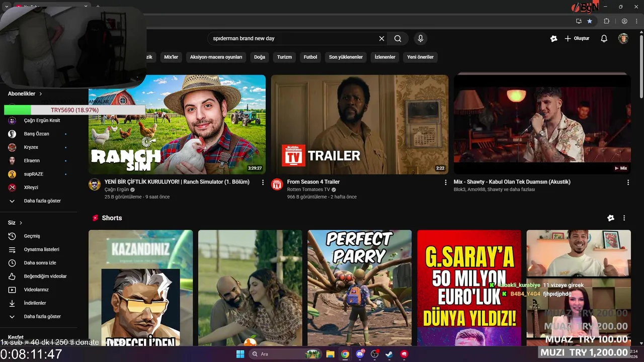The width and height of the screenshot is (644, 362).
Task: Open Steam from the taskbar
Action: pos(389,354)
